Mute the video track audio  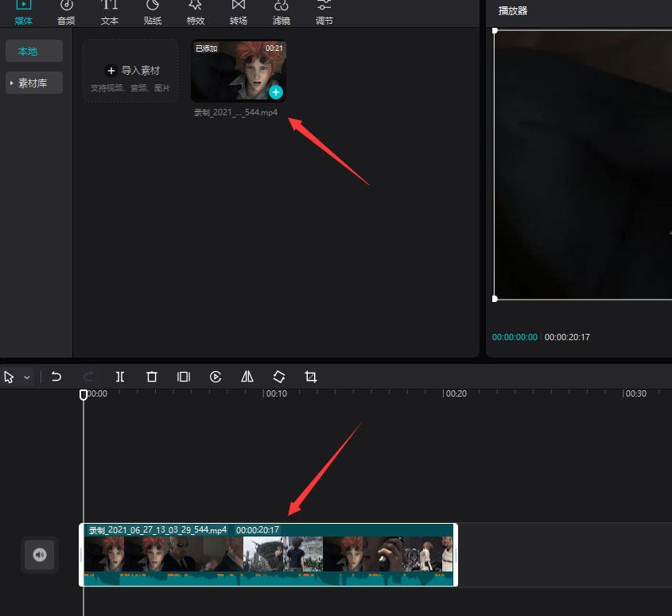[40, 555]
